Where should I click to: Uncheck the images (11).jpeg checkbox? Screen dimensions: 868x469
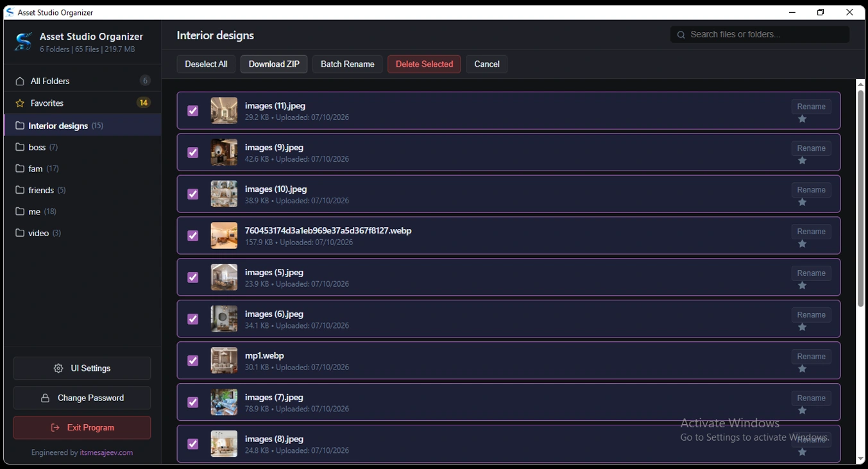[x=192, y=111]
